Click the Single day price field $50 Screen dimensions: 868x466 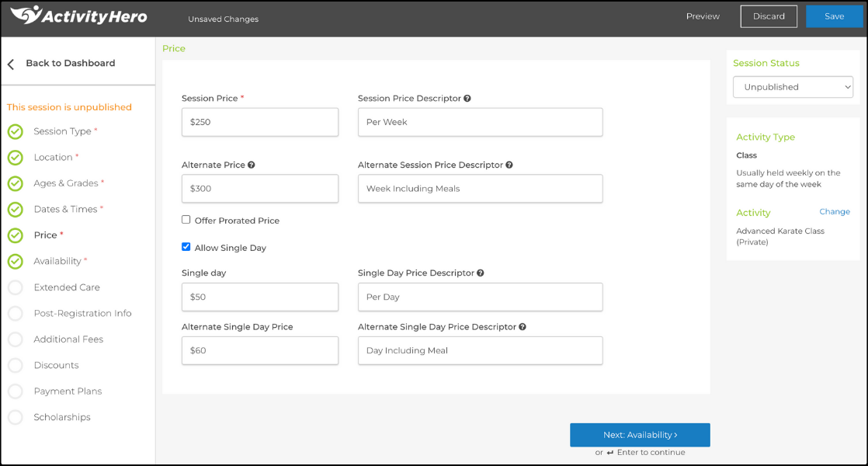pyautogui.click(x=260, y=297)
